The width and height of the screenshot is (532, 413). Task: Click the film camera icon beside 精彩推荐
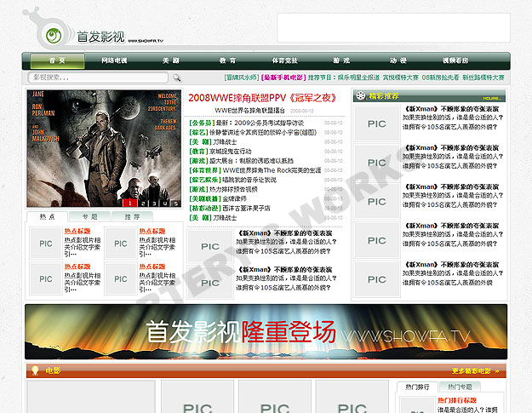(363, 96)
